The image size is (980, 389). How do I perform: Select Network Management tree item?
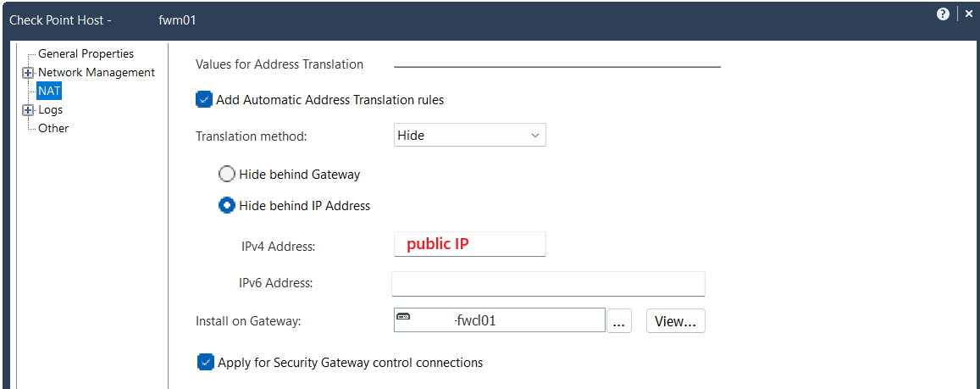[97, 73]
